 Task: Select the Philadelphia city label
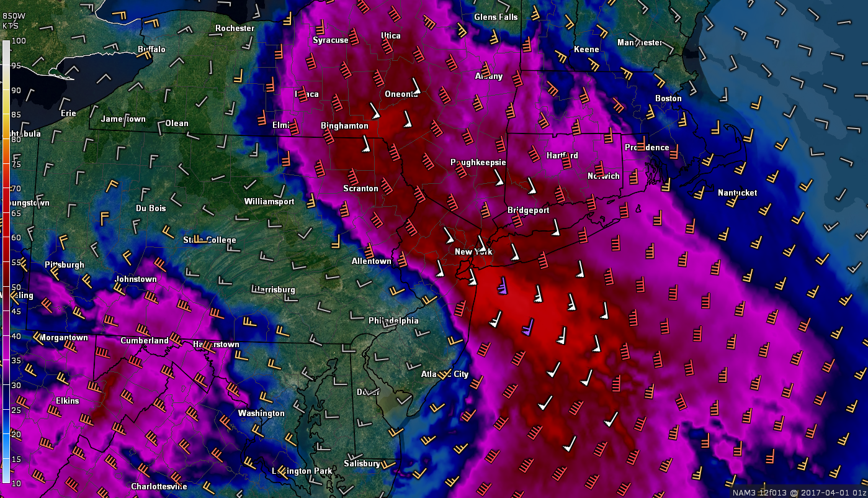click(x=393, y=320)
